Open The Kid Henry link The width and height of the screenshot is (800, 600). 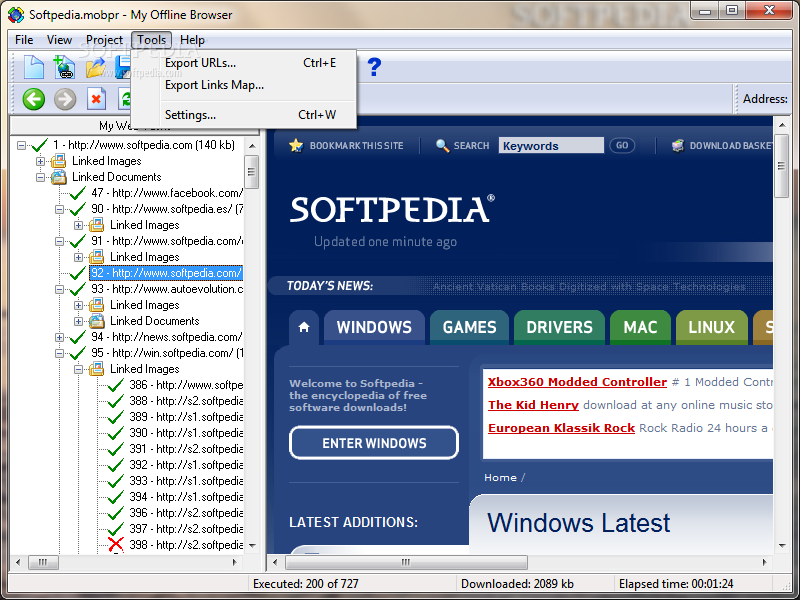point(533,405)
